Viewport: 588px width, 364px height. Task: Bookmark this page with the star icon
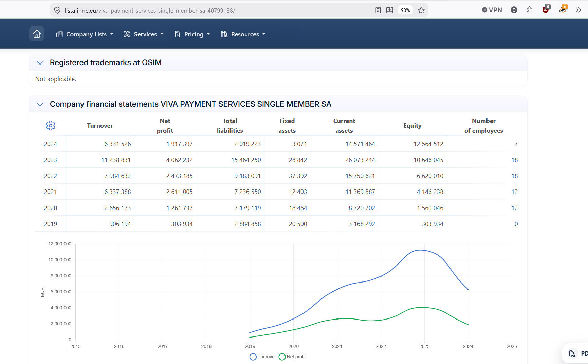[x=421, y=10]
